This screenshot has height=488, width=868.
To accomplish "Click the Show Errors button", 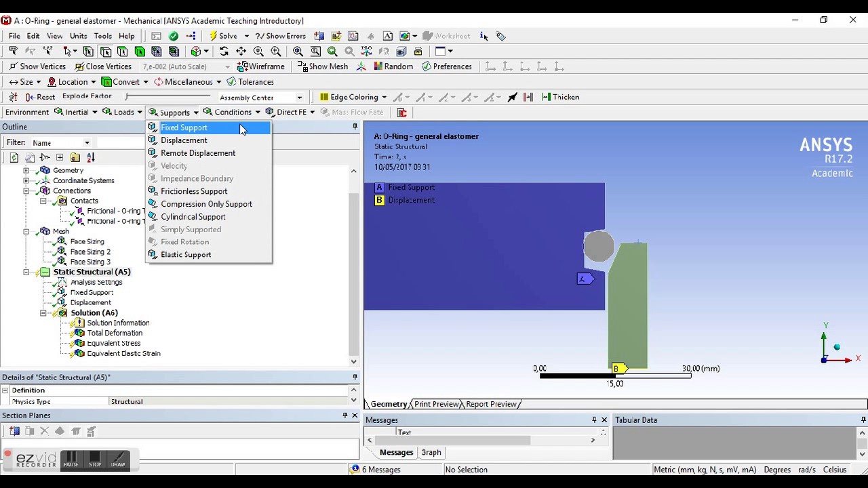I will tap(281, 36).
